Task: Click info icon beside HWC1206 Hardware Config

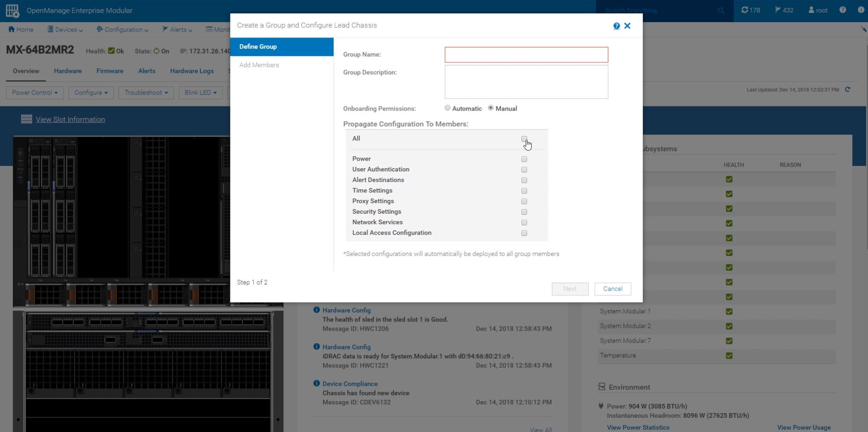Action: point(317,310)
